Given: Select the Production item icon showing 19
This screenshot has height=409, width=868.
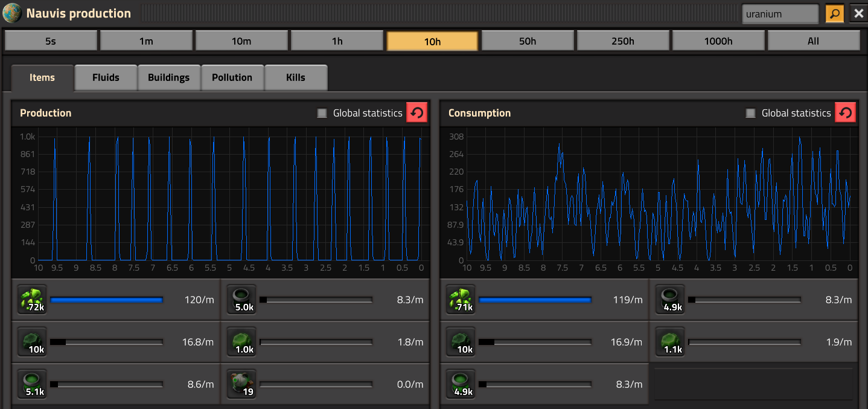Looking at the screenshot, I should coord(241,384).
